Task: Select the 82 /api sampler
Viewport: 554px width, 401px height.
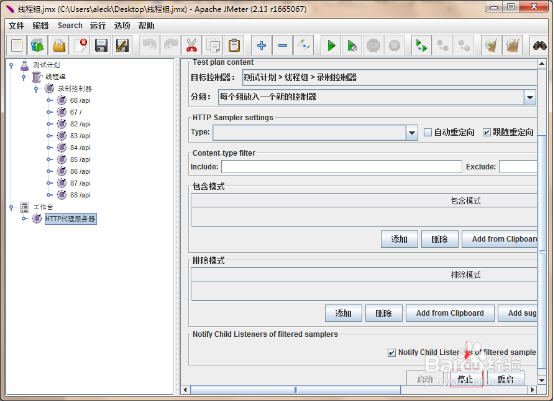Action: point(80,124)
